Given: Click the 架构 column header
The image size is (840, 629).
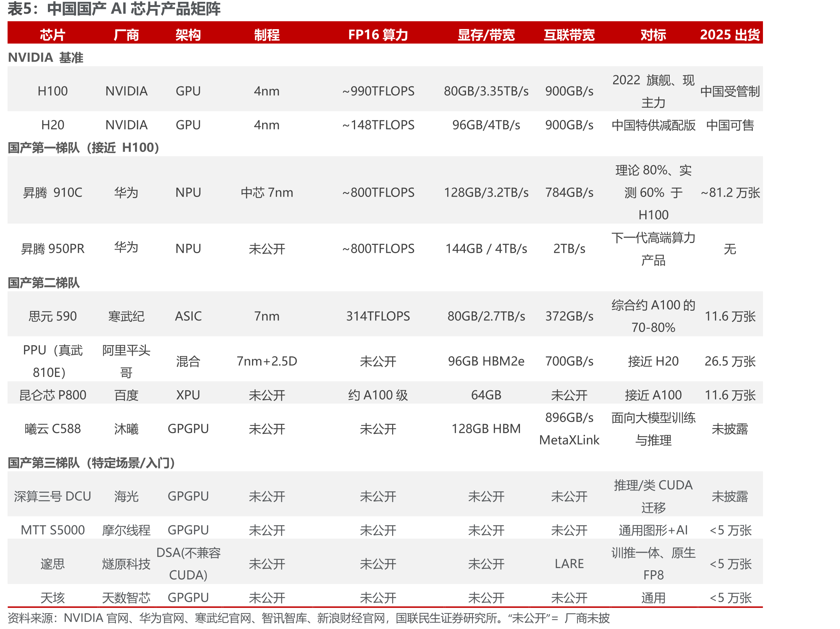Looking at the screenshot, I should (x=188, y=35).
